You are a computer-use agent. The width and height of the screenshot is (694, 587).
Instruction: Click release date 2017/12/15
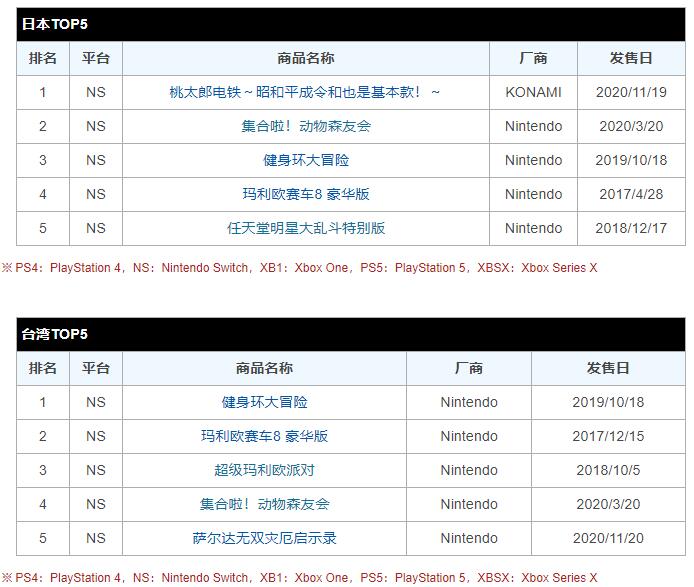608,436
